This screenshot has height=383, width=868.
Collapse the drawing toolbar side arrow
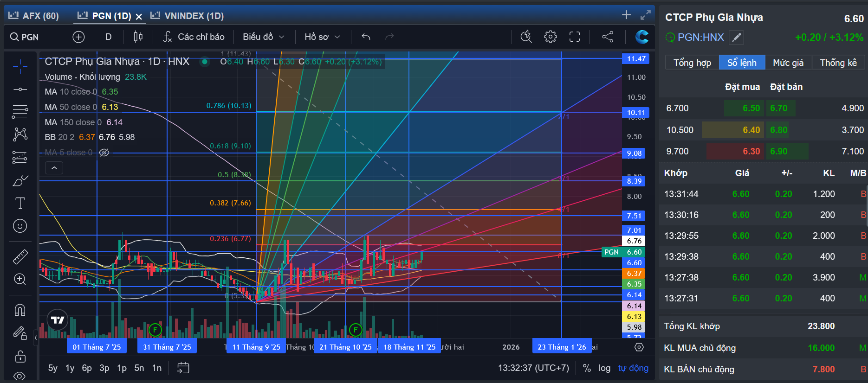36,338
